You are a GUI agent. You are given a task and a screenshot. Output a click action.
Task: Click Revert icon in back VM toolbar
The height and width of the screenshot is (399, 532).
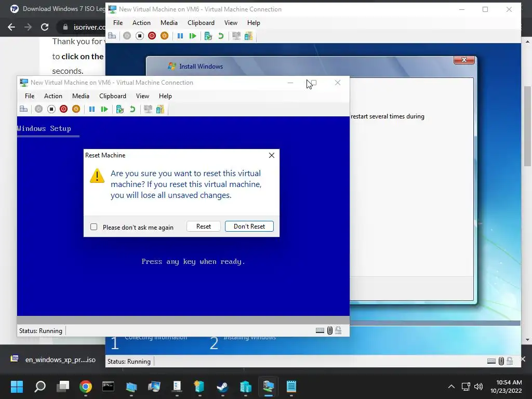(x=221, y=36)
